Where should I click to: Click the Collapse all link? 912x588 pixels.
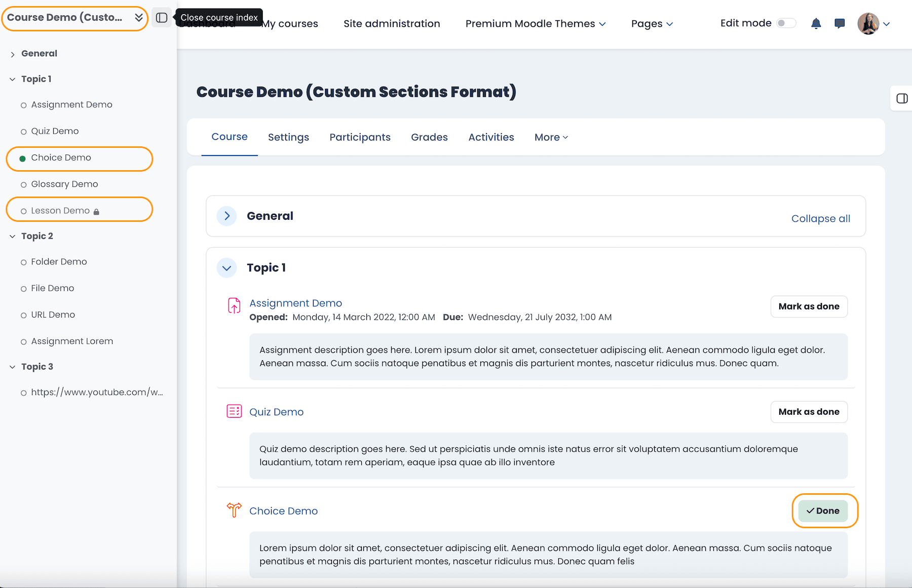(820, 219)
